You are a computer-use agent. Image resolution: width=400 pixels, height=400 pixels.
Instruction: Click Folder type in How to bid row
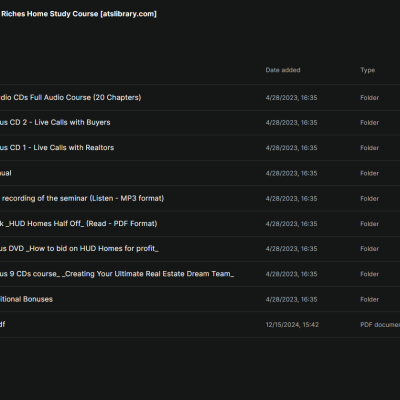coord(369,249)
